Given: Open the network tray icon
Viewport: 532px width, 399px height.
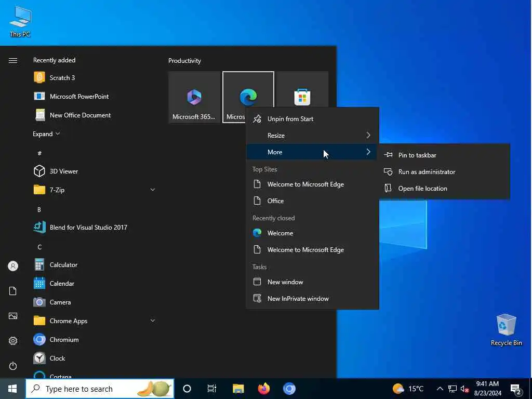Looking at the screenshot, I should click(453, 389).
